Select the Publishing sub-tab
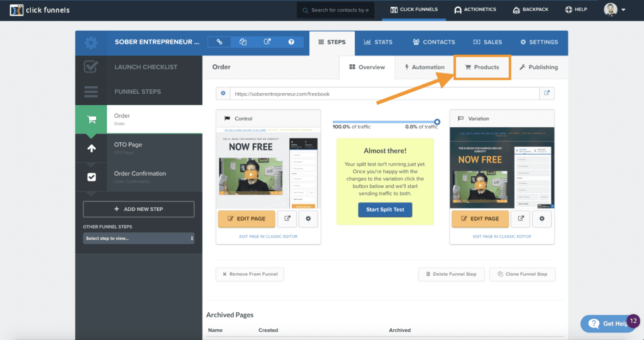The image size is (644, 340). tap(538, 67)
